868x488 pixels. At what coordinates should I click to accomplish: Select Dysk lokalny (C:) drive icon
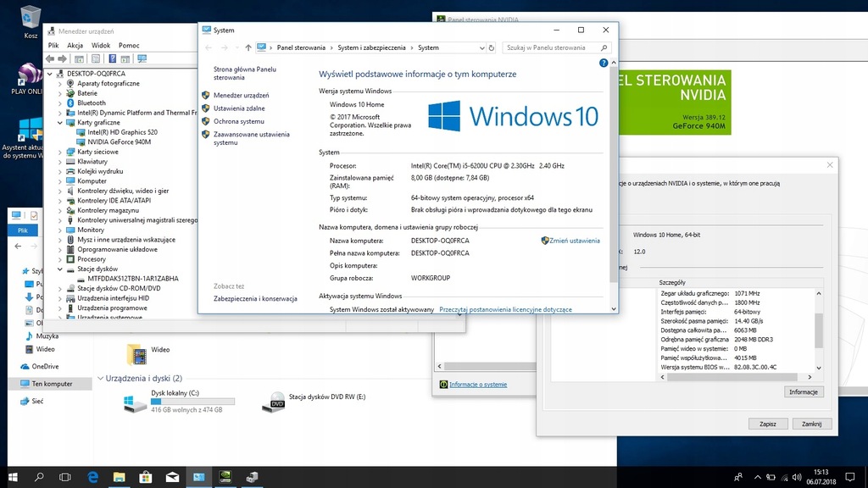tap(135, 402)
